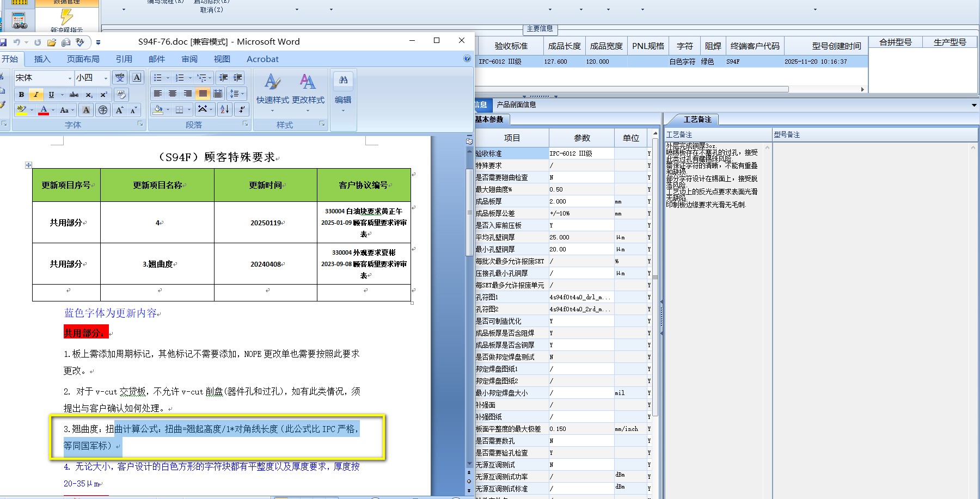This screenshot has width=980, height=499.
Task: Show paragraph marks icon
Action: coord(242,109)
